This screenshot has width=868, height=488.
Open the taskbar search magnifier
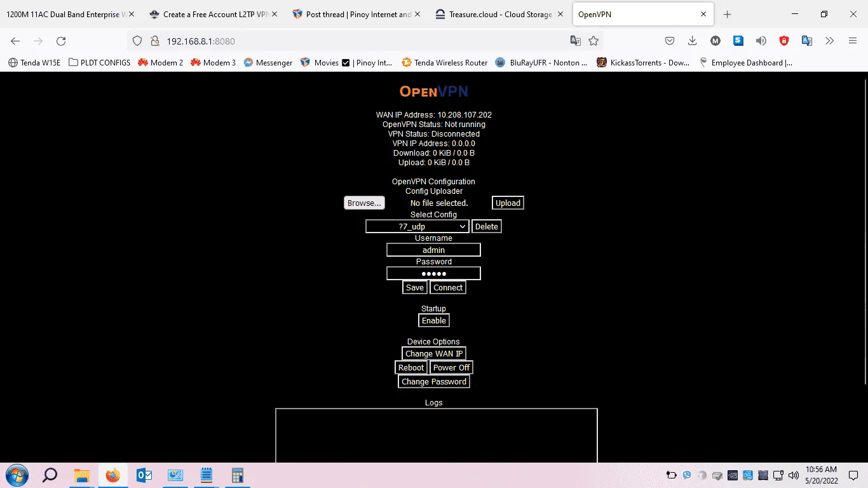[50, 475]
